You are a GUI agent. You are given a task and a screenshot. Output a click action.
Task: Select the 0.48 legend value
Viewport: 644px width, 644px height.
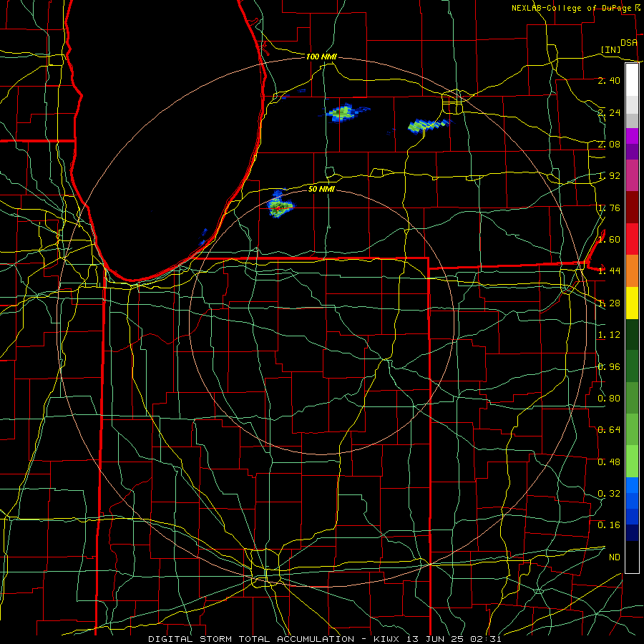[609, 462]
